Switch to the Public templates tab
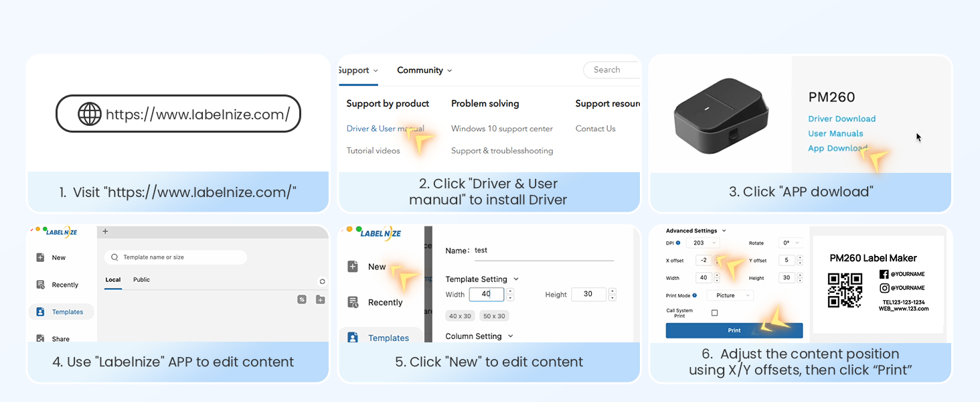980x402 pixels. 141,279
